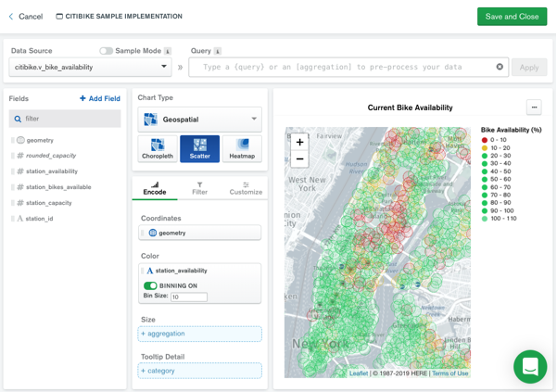The width and height of the screenshot is (557, 392).
Task: Click the number icon for station_capacity
Action: [x=20, y=203]
